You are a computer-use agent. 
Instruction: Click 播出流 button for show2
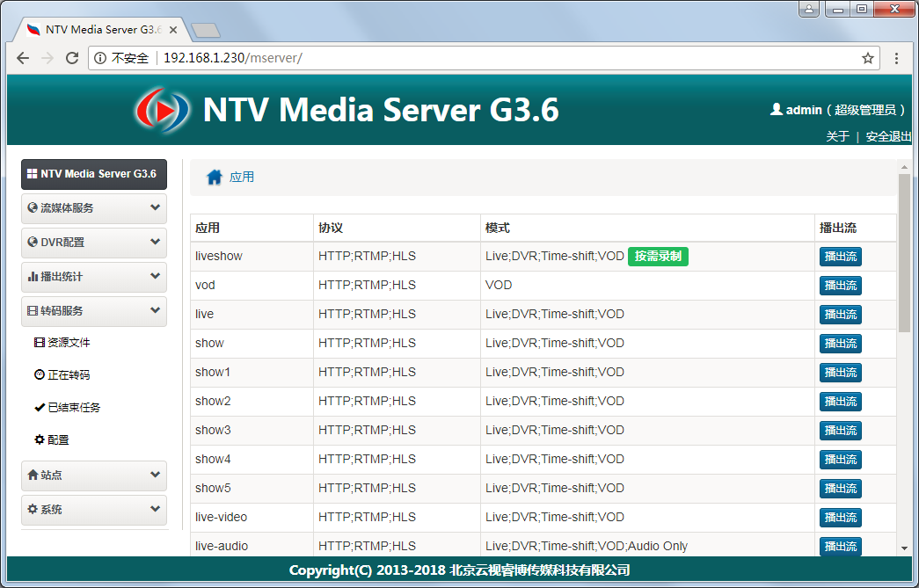point(841,402)
